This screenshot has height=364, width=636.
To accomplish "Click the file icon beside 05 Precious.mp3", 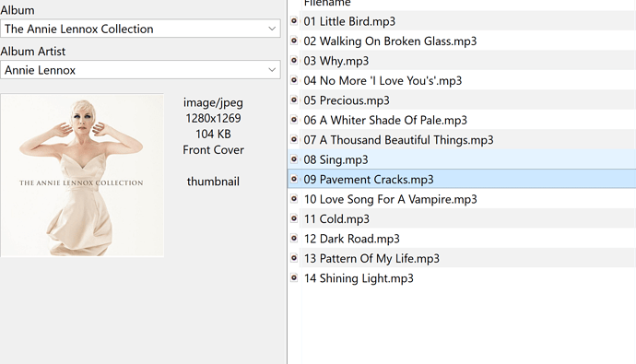I will 294,100.
